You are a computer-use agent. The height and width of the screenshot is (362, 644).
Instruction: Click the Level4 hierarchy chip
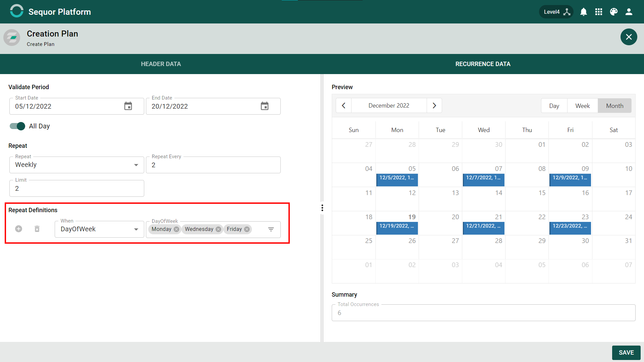point(556,12)
